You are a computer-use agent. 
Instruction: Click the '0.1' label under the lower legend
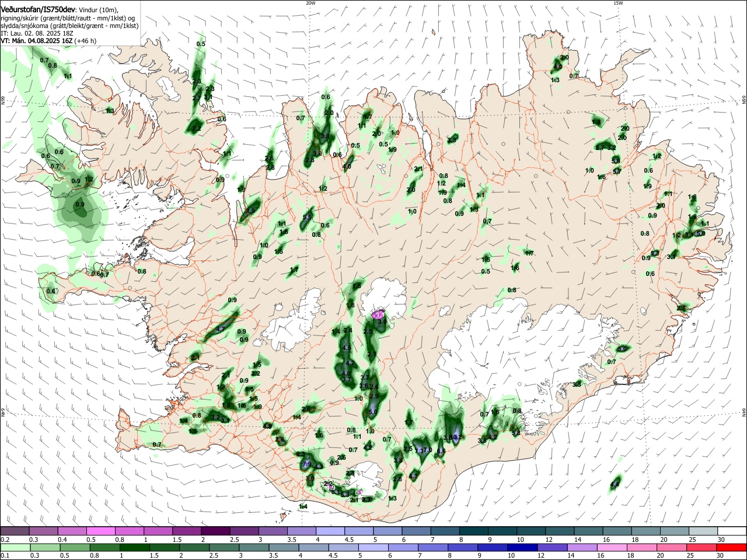[5, 555]
